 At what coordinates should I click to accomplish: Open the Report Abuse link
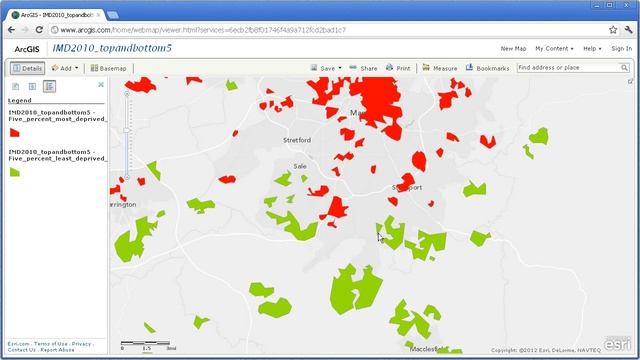tap(58, 350)
